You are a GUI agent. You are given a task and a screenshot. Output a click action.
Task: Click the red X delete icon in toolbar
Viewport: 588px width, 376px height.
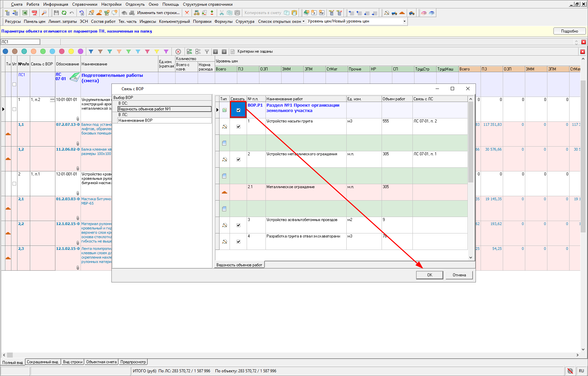(x=187, y=13)
